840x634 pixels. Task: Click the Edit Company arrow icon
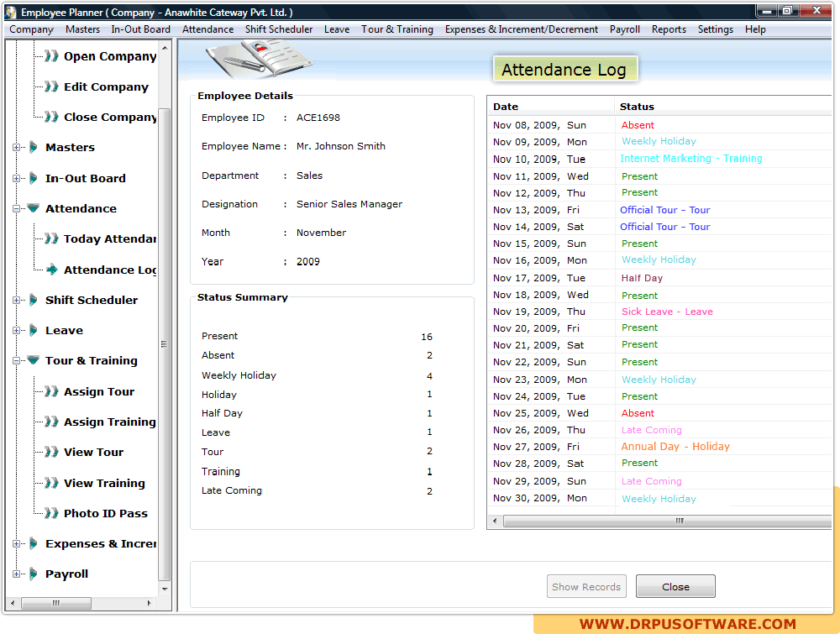tap(51, 86)
